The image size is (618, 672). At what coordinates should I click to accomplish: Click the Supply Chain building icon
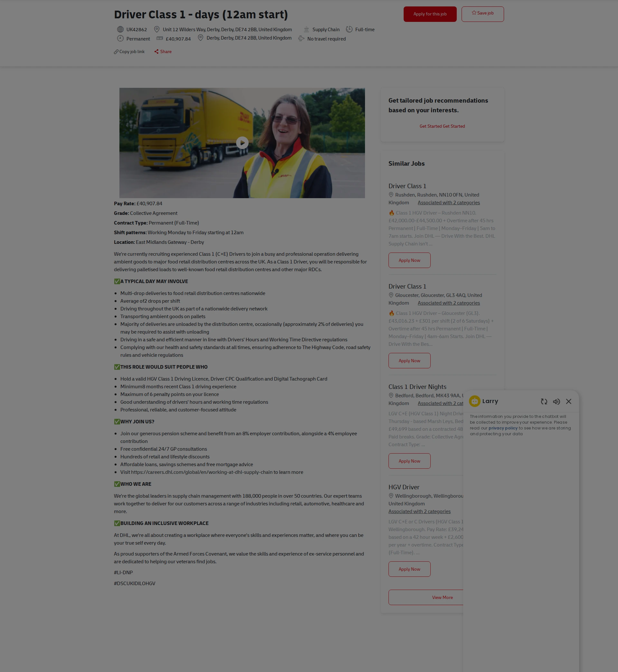(306, 29)
